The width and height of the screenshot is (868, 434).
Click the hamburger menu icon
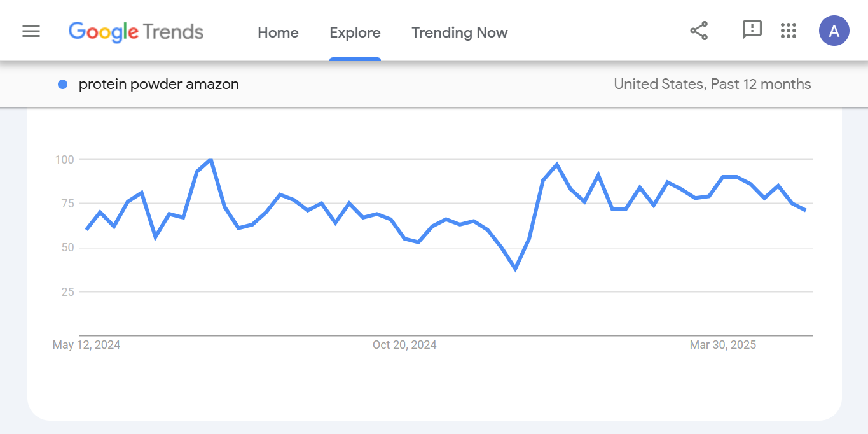click(x=31, y=30)
